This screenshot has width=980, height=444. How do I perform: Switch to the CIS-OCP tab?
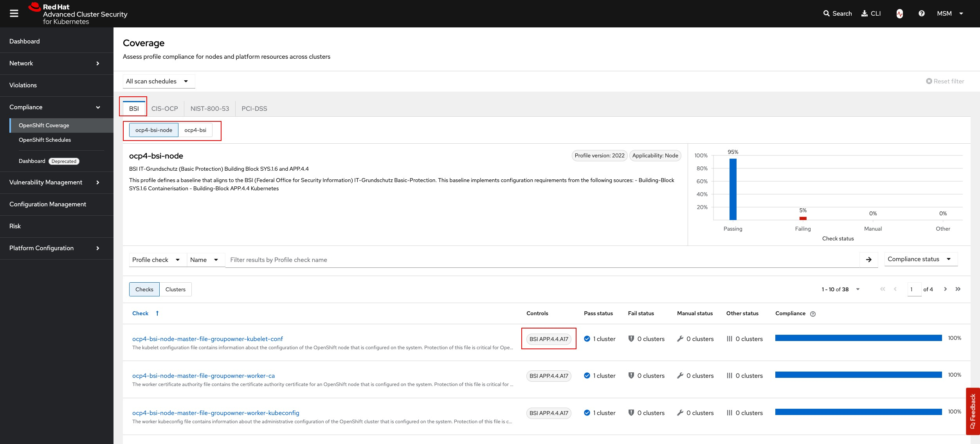164,108
